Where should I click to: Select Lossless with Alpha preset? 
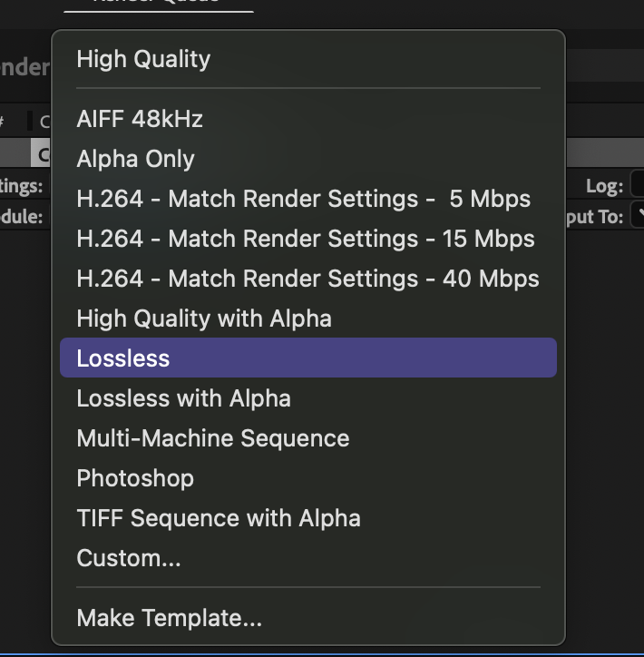coord(308,398)
